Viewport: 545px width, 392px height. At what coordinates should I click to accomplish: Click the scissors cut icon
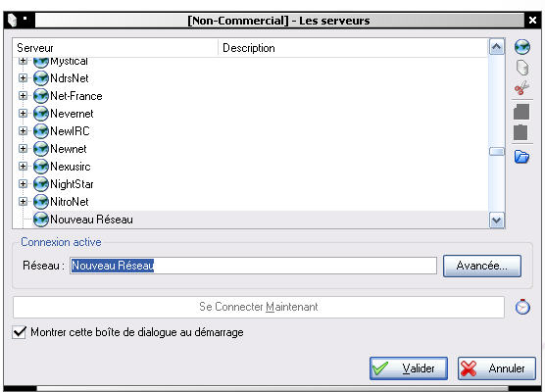pos(521,88)
